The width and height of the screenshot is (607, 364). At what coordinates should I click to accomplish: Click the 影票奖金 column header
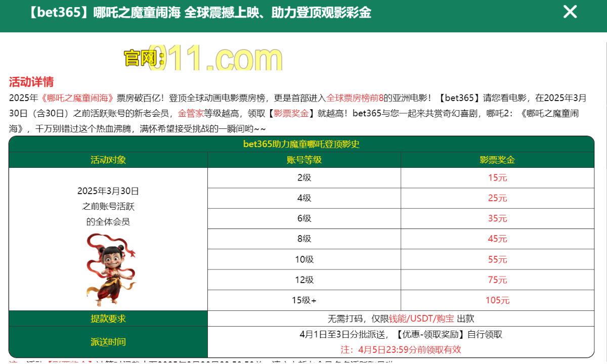coord(497,160)
